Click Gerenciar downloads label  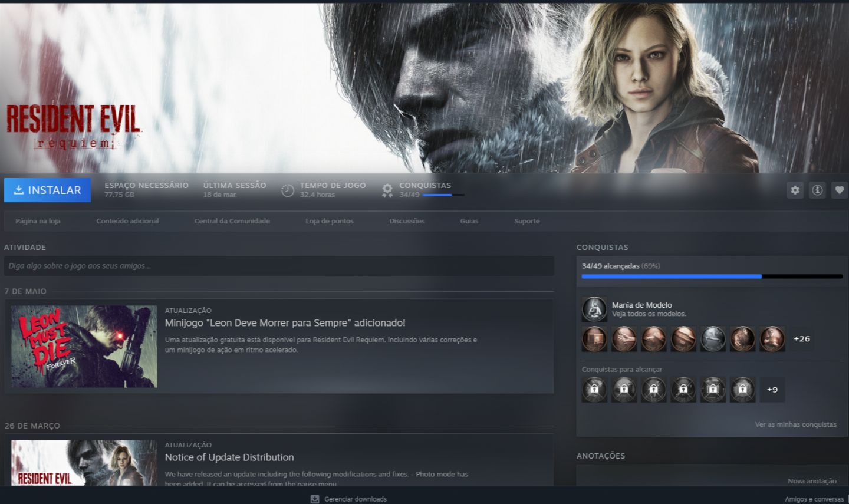(x=356, y=499)
